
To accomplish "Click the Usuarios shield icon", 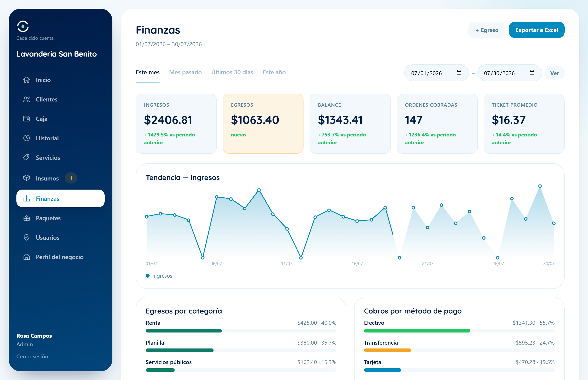I will coord(26,237).
